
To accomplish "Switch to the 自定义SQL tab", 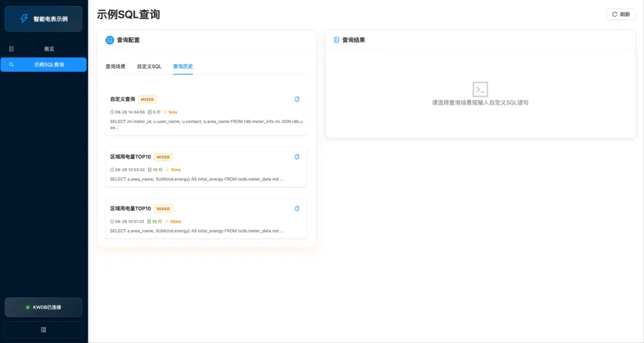I will [149, 67].
